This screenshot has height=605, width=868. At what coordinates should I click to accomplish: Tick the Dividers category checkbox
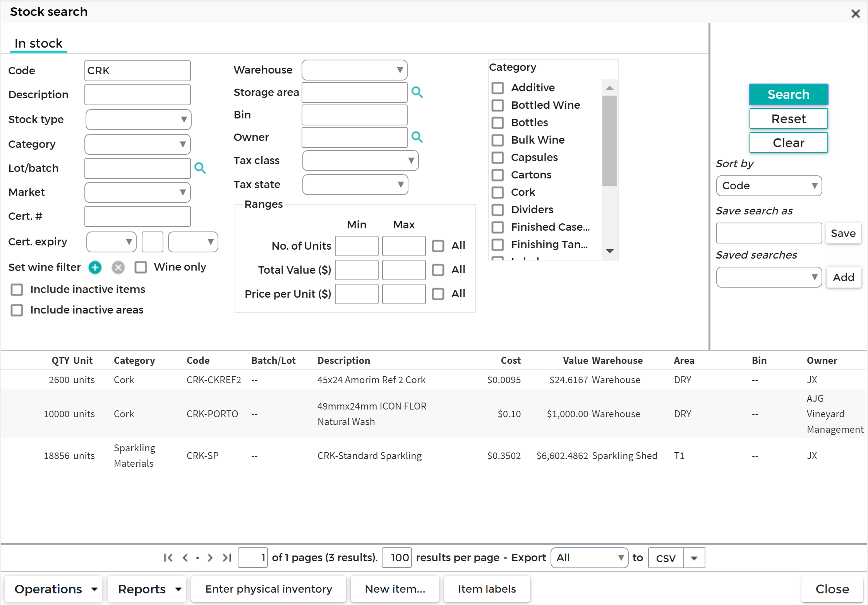(x=497, y=210)
